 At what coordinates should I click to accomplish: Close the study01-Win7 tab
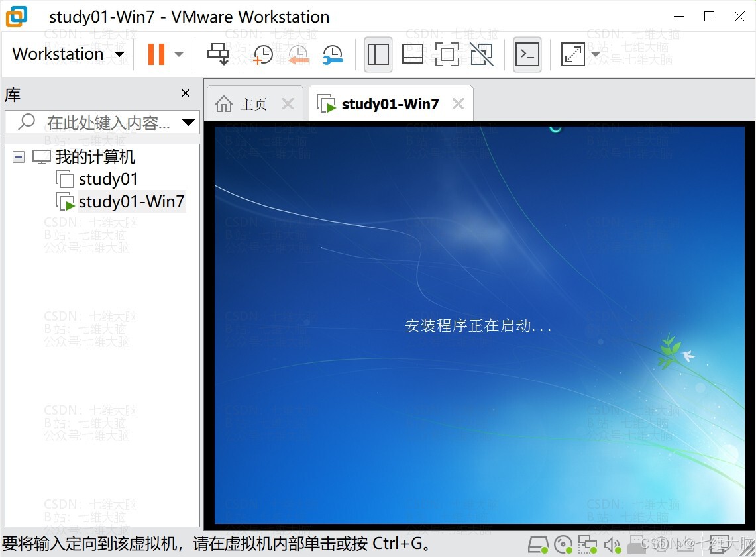tap(458, 104)
